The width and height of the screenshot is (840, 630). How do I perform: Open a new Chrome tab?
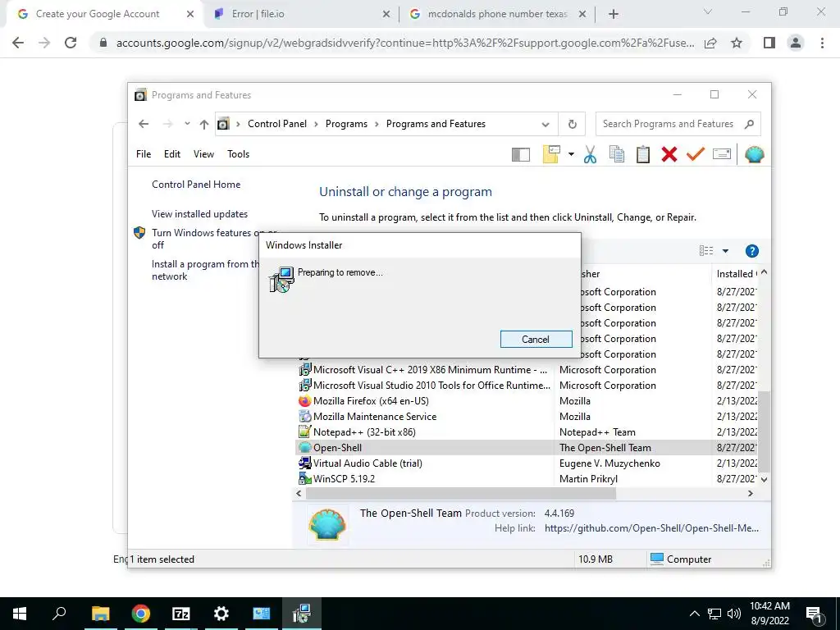[x=614, y=14]
